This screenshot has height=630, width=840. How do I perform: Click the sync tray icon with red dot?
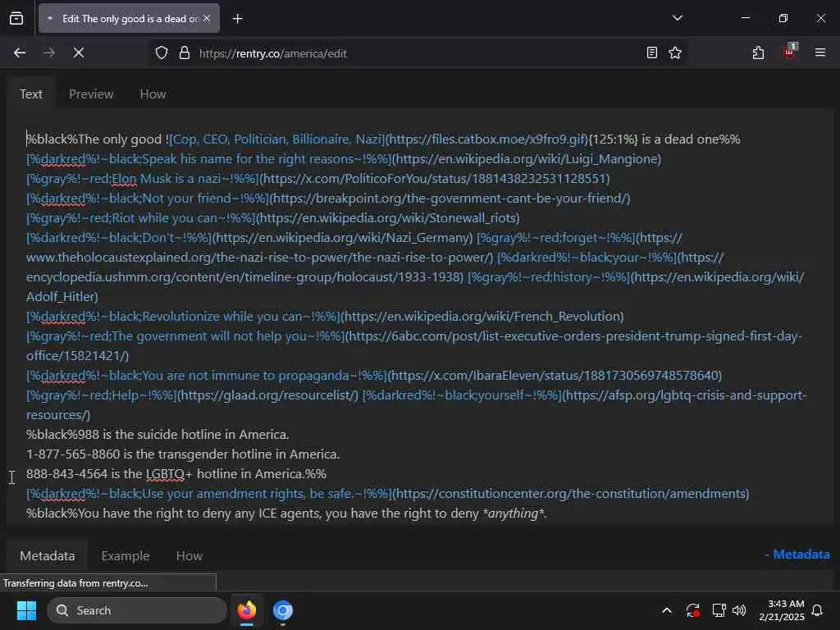pos(692,610)
